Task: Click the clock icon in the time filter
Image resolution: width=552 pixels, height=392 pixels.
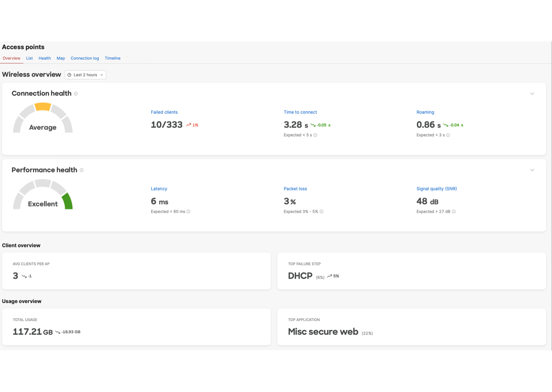Action: (69, 75)
